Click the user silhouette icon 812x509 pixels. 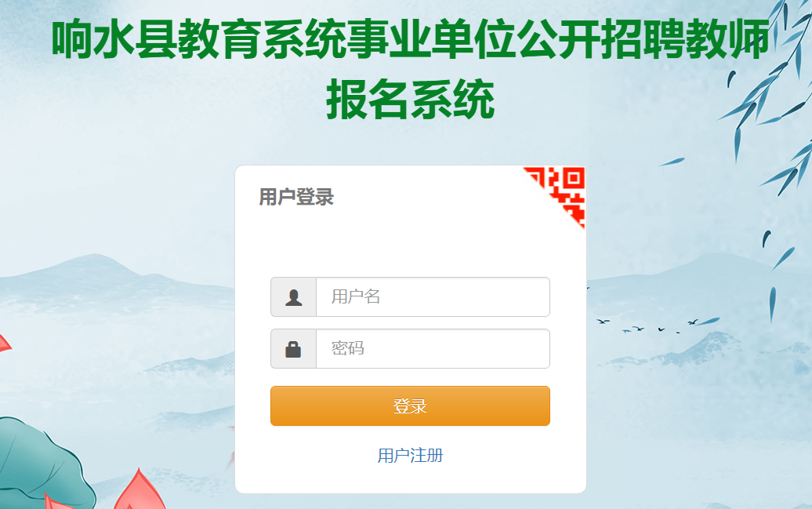pos(294,297)
